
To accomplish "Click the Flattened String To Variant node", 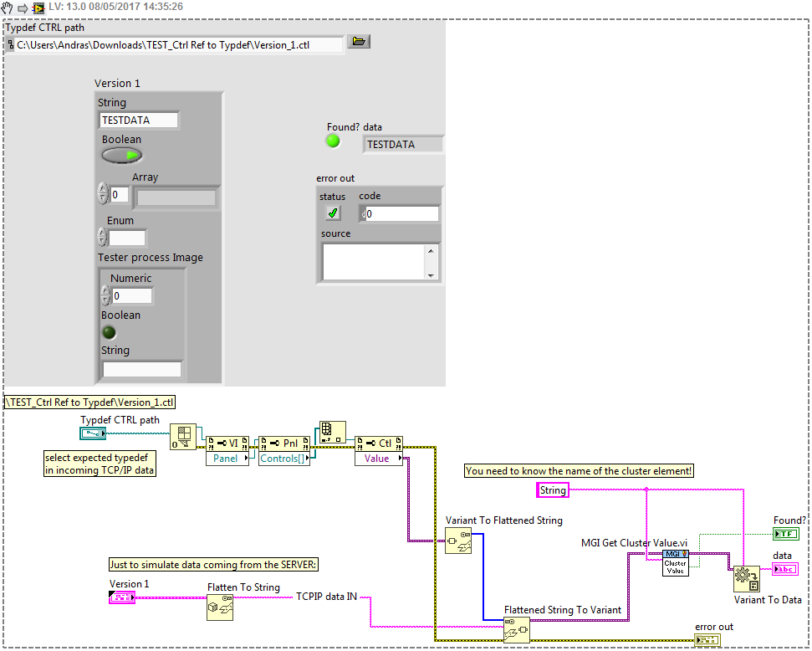I will (516, 630).
